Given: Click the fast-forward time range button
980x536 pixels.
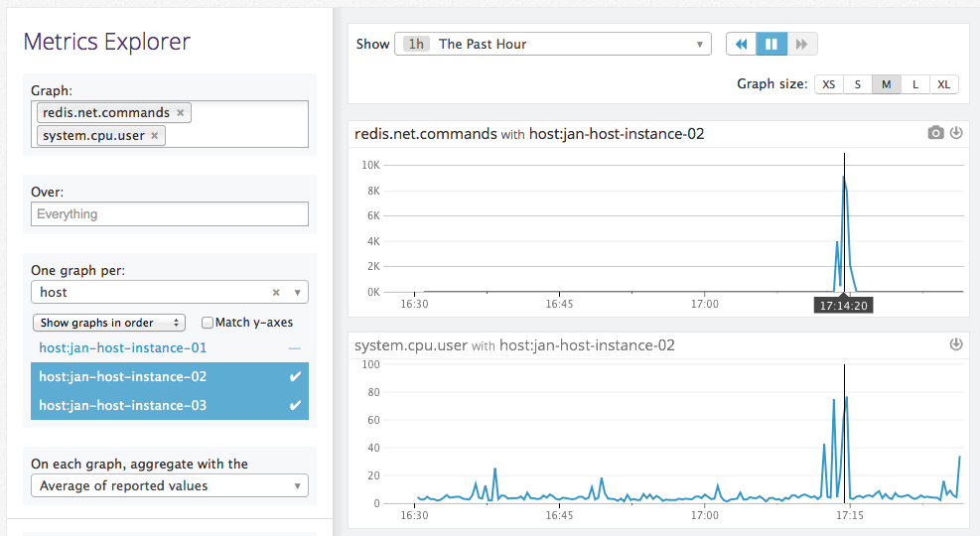Looking at the screenshot, I should tap(802, 44).
